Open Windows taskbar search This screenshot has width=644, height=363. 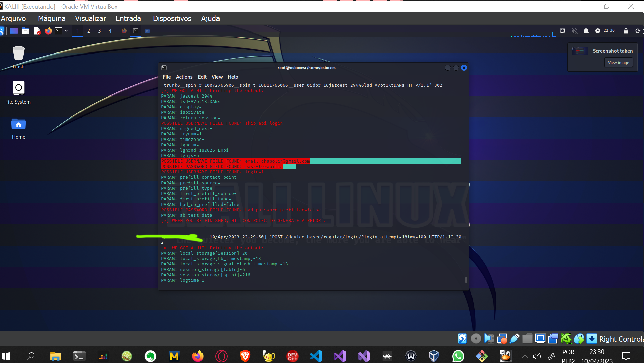pos(30,356)
